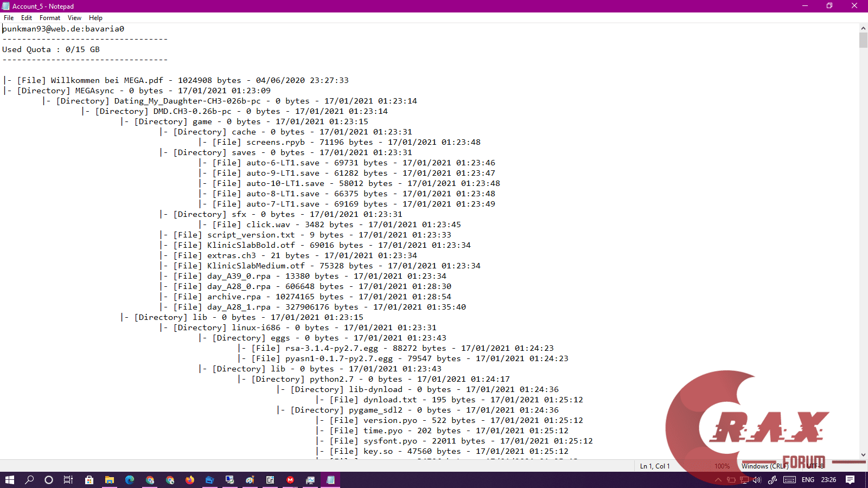This screenshot has height=488, width=868.
Task: Click the 'auto-10-LT1.save' file line
Action: tap(349, 183)
